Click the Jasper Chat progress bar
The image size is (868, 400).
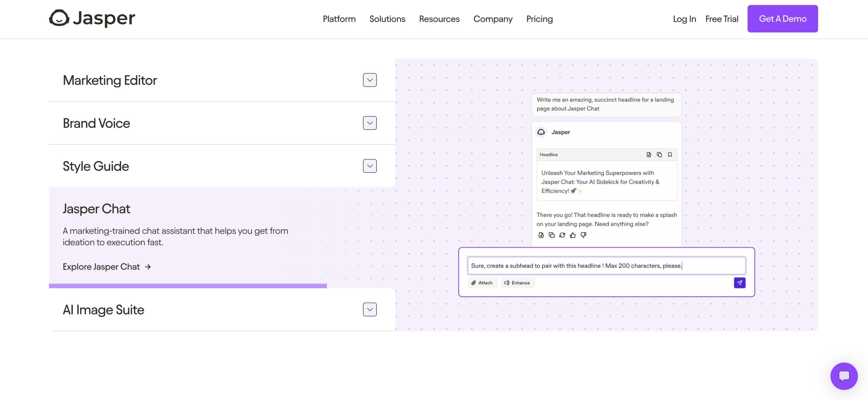(188, 286)
